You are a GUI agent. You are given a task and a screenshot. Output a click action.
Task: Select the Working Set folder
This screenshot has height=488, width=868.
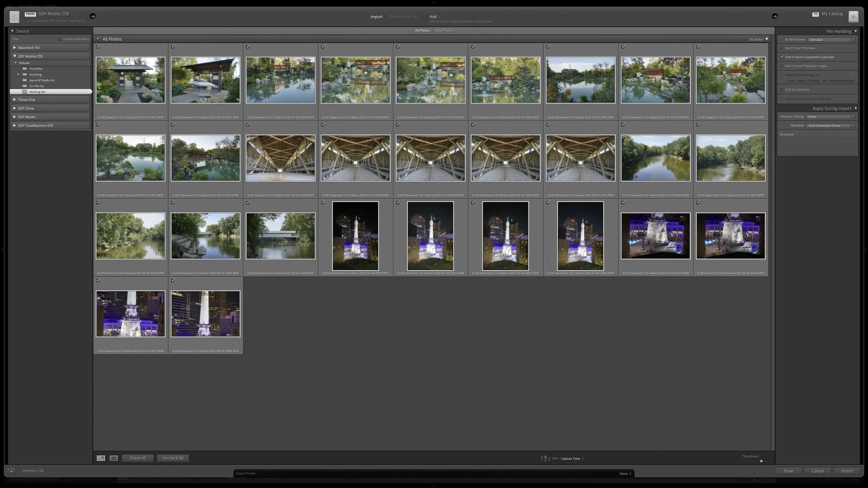click(51, 92)
